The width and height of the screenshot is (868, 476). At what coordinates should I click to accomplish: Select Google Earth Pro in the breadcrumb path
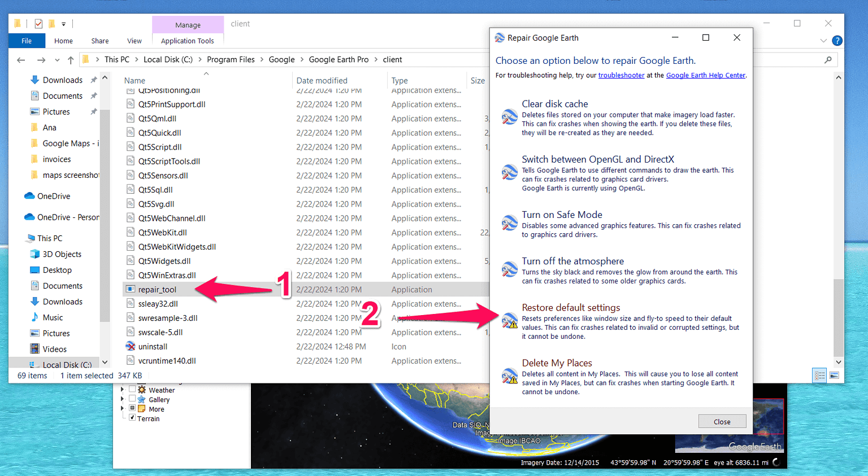[x=338, y=59]
